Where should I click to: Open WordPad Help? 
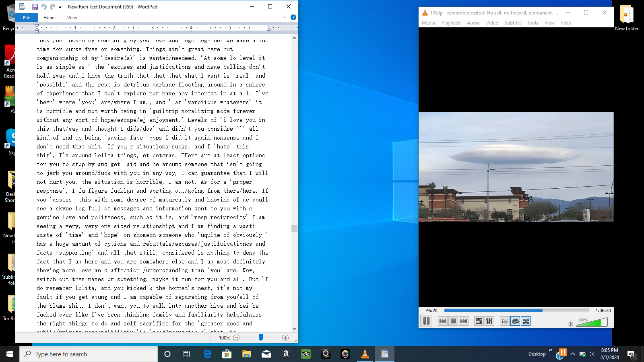(293, 17)
